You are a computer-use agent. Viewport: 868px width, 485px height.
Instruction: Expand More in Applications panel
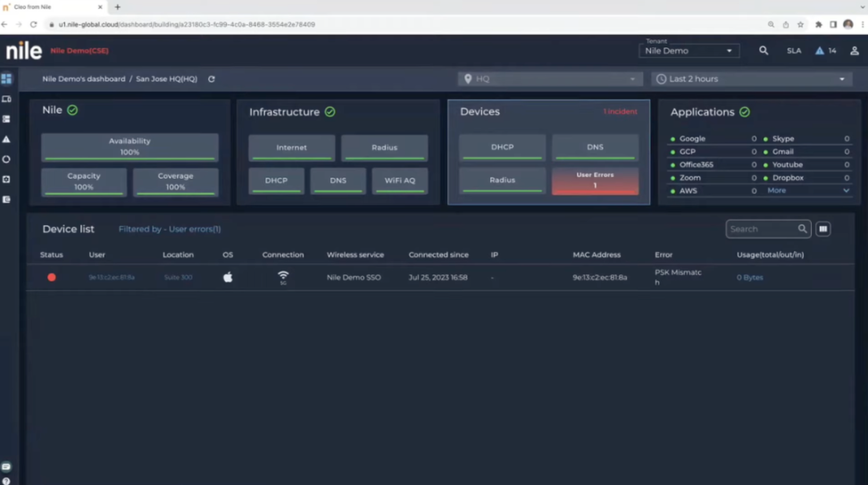pos(808,190)
